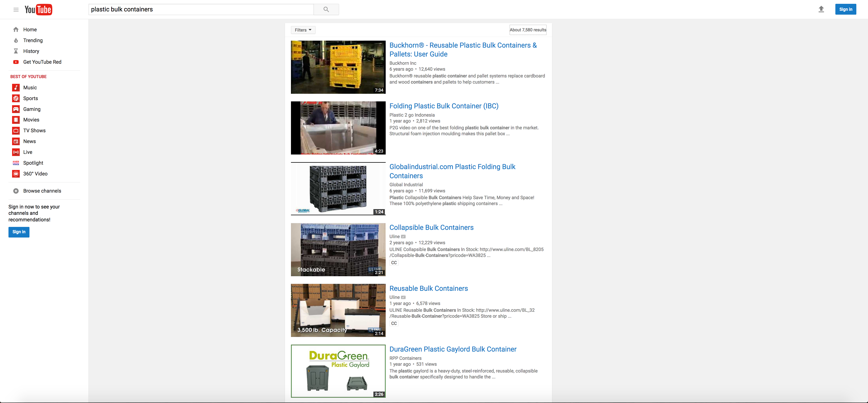The width and height of the screenshot is (868, 403).
Task: Open the Trending flame icon
Action: 16,40
